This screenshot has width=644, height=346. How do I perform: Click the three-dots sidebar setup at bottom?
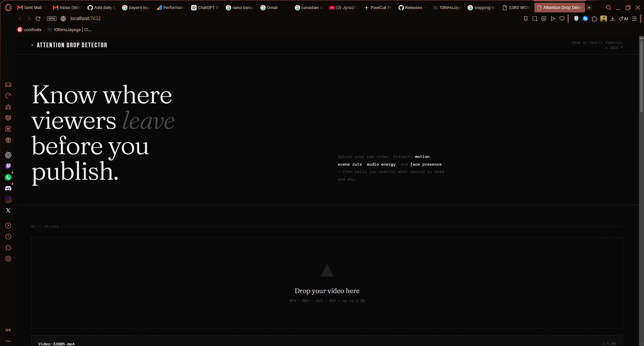click(8, 341)
